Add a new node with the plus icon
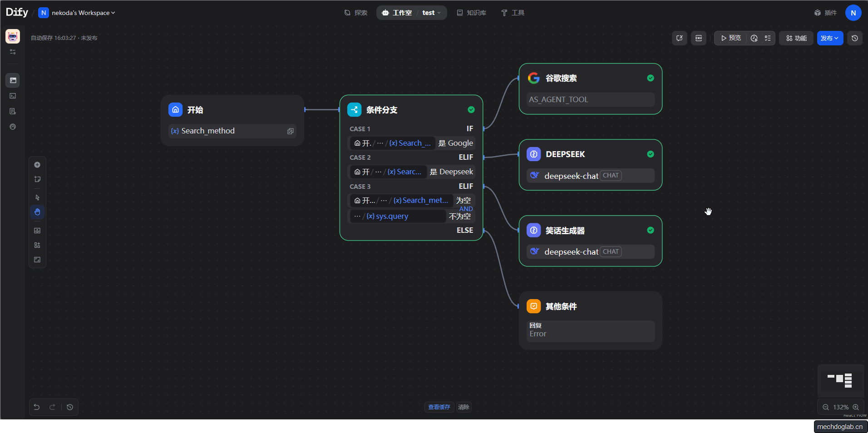 click(x=37, y=165)
